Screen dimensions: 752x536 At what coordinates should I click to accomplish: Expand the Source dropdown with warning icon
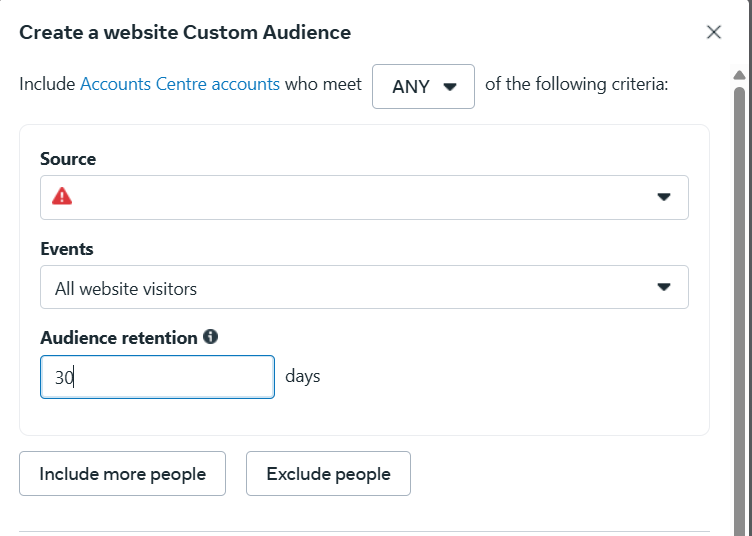point(364,197)
